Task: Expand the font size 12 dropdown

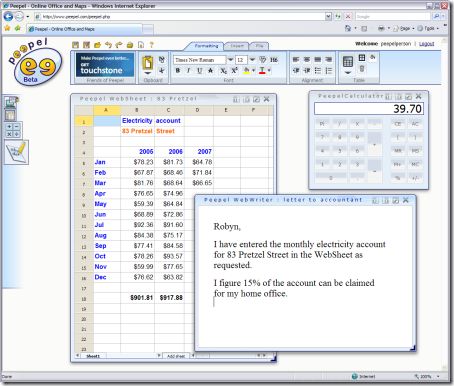Action: point(252,60)
